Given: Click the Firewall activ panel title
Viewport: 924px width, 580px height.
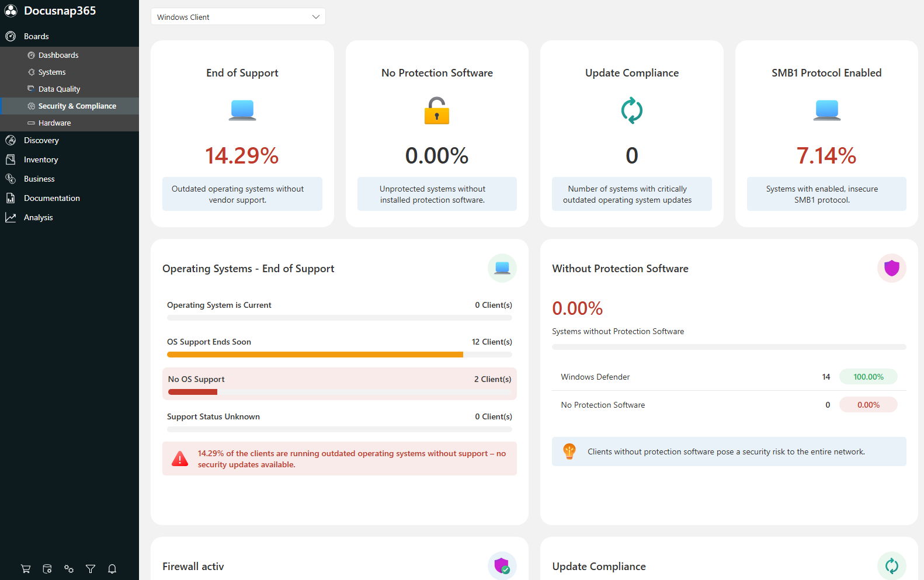Looking at the screenshot, I should point(193,567).
